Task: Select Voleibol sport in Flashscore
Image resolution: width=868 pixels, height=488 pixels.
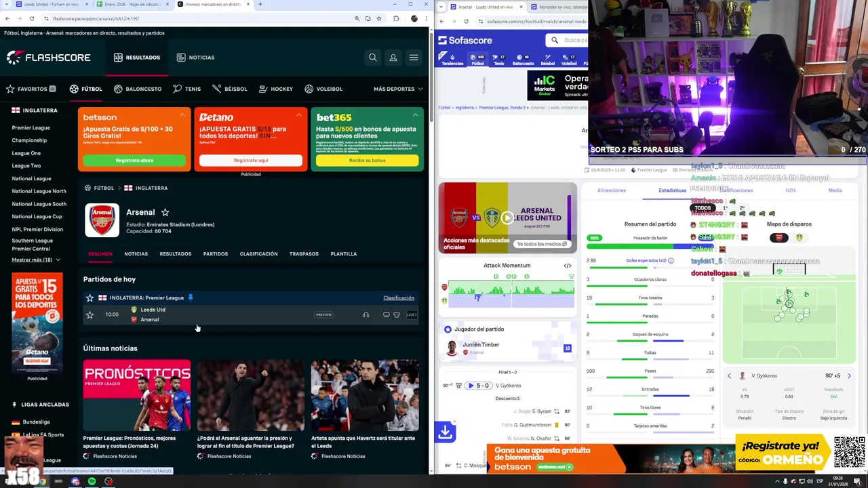Action: (323, 89)
